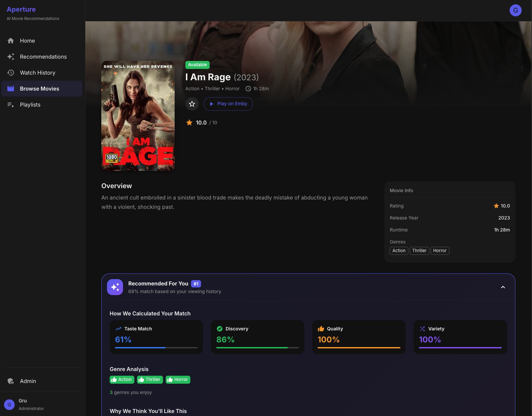Viewport: 532px width, 416px height.
Task: Collapse the Recommended For You panel
Action: [x=503, y=287]
